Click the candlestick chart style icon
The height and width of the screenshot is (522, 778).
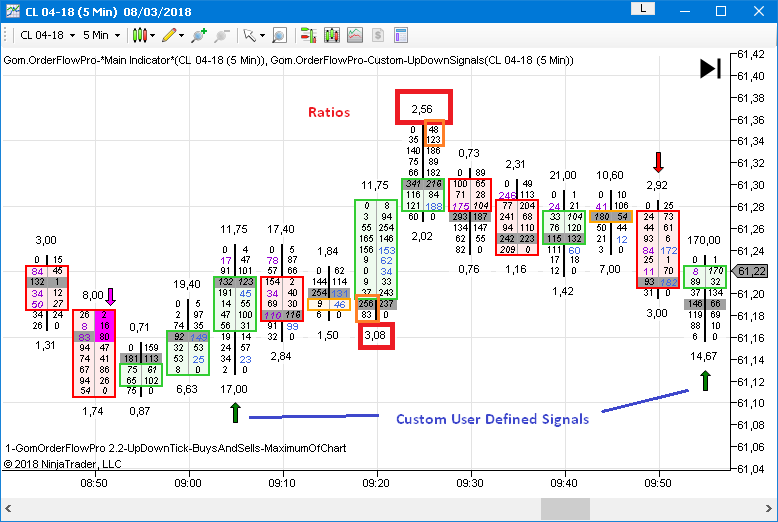[139, 35]
